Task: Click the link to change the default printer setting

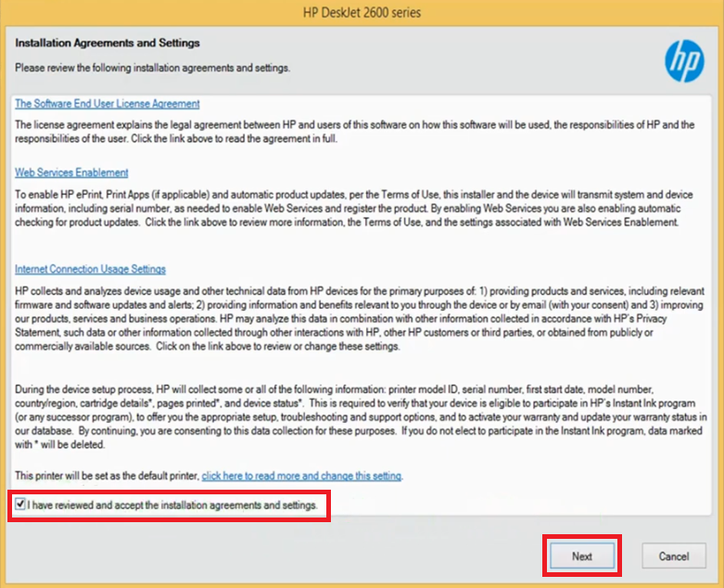Action: 301,476
